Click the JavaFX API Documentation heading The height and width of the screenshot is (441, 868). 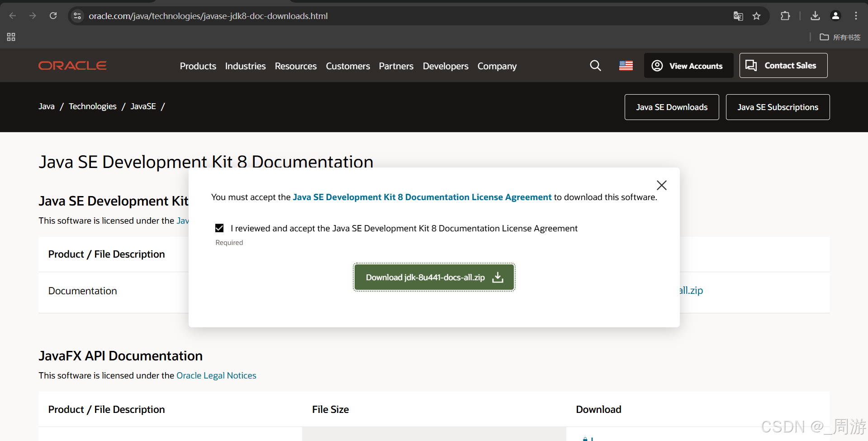[121, 356]
